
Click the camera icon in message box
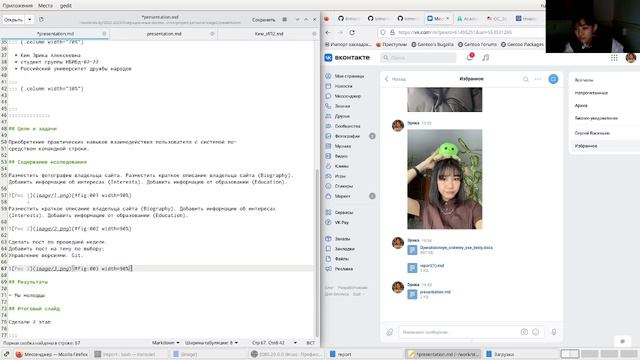[x=524, y=332]
